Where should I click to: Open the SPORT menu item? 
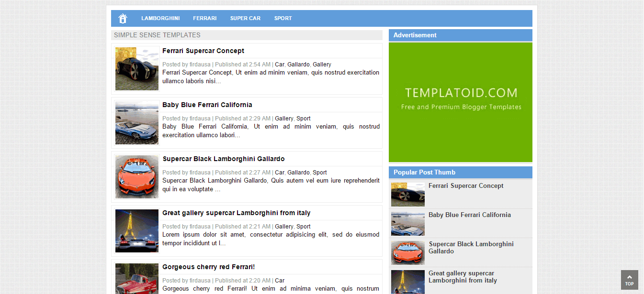pyautogui.click(x=283, y=19)
